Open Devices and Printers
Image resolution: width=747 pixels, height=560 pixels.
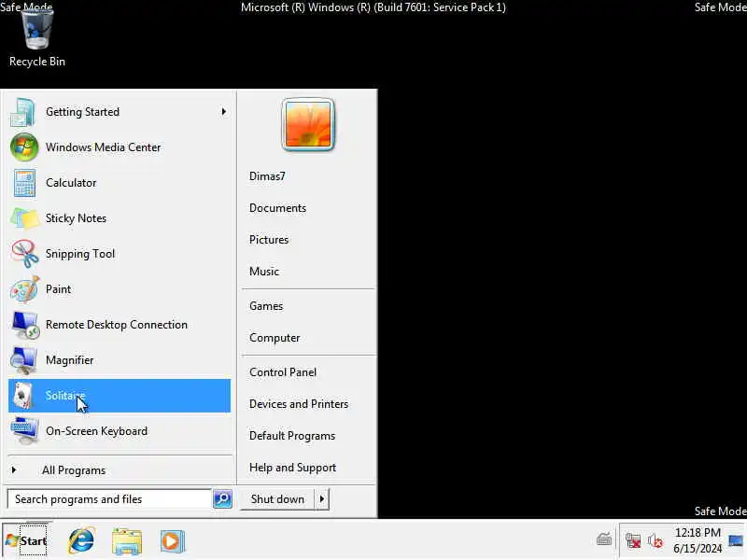299,404
